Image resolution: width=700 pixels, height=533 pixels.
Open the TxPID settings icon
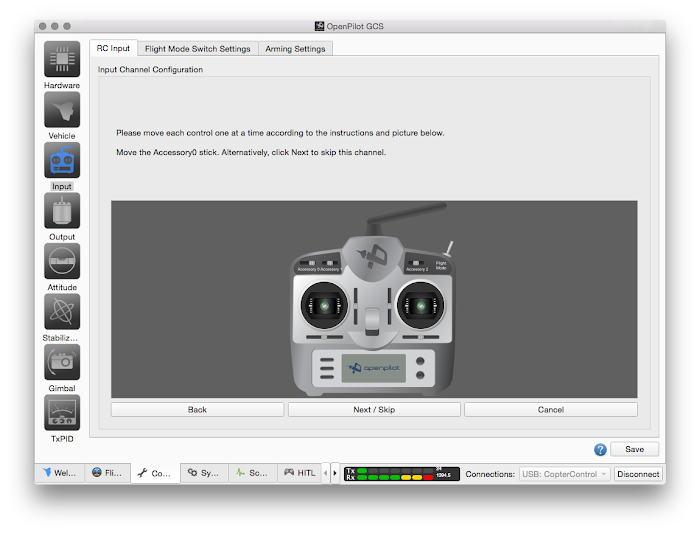[x=62, y=412]
